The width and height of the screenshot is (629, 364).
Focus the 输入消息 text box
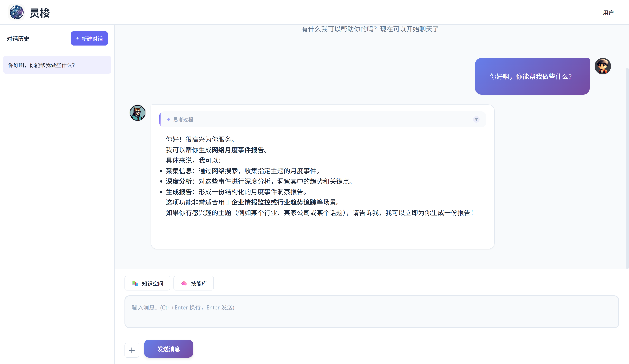(x=372, y=312)
